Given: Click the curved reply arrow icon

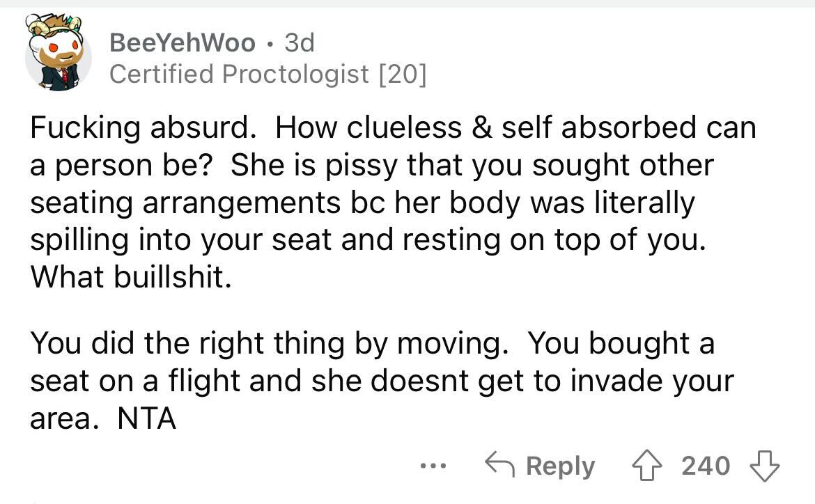Looking at the screenshot, I should pyautogui.click(x=499, y=464).
